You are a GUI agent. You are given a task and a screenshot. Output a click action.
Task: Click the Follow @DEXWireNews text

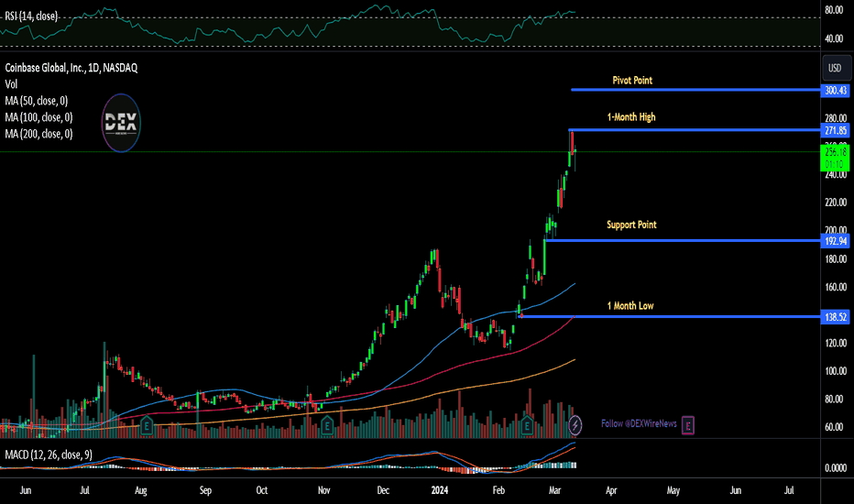click(x=639, y=423)
